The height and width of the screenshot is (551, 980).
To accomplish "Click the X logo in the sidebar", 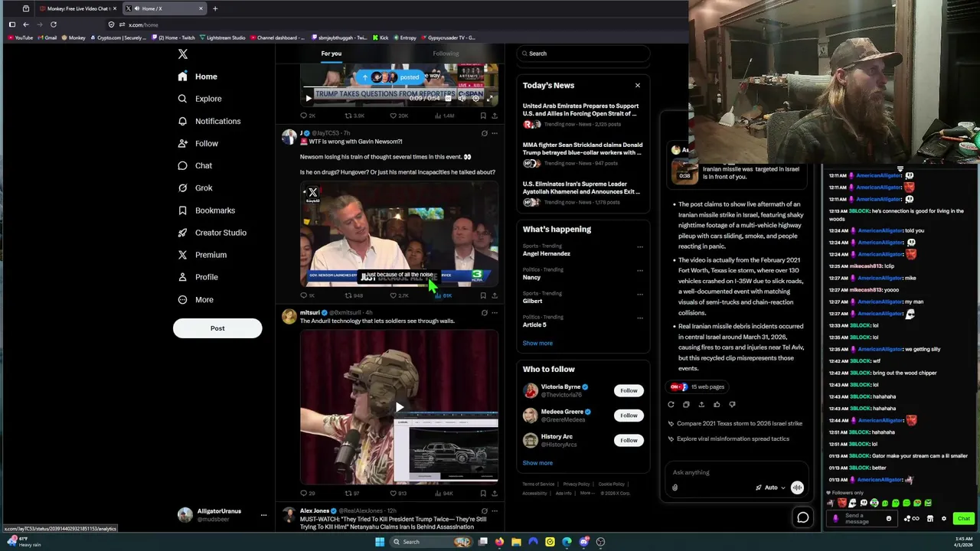I will click(x=182, y=54).
